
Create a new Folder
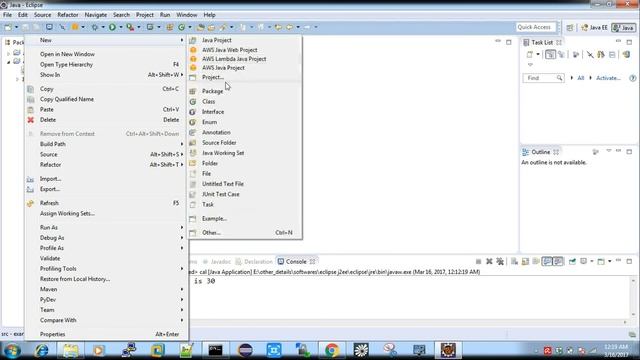click(x=244, y=163)
